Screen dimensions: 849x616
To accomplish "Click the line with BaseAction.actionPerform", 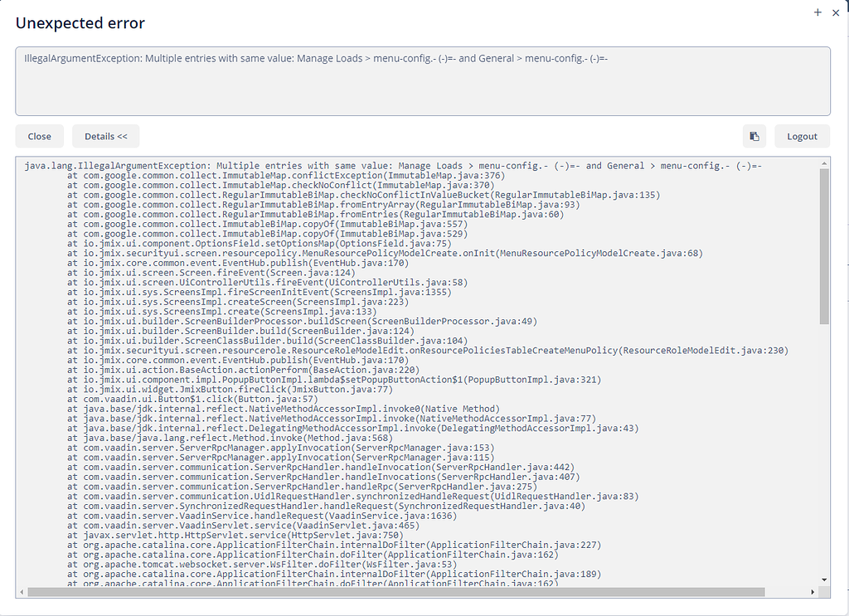I will 243,371.
